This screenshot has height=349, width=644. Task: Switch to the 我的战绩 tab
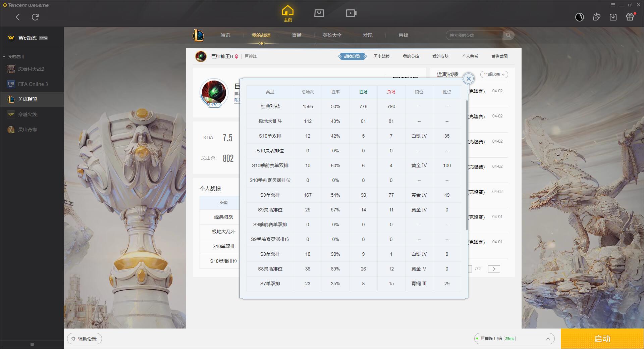pos(261,35)
